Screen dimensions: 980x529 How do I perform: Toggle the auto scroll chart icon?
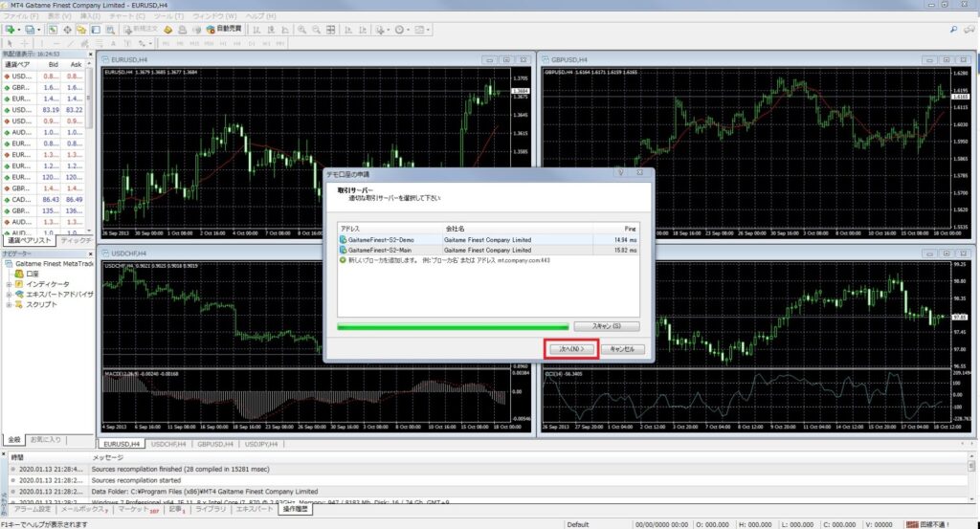(x=347, y=30)
